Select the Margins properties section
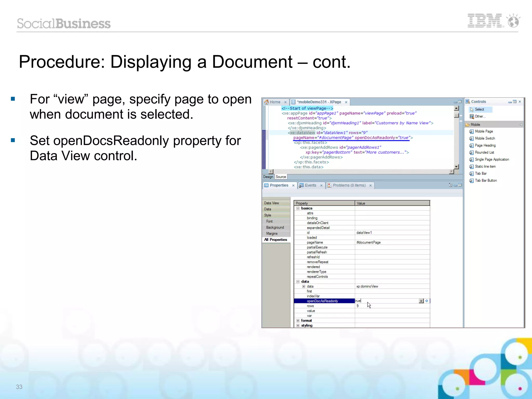Viewport: 532px width, 399px height. [276, 234]
